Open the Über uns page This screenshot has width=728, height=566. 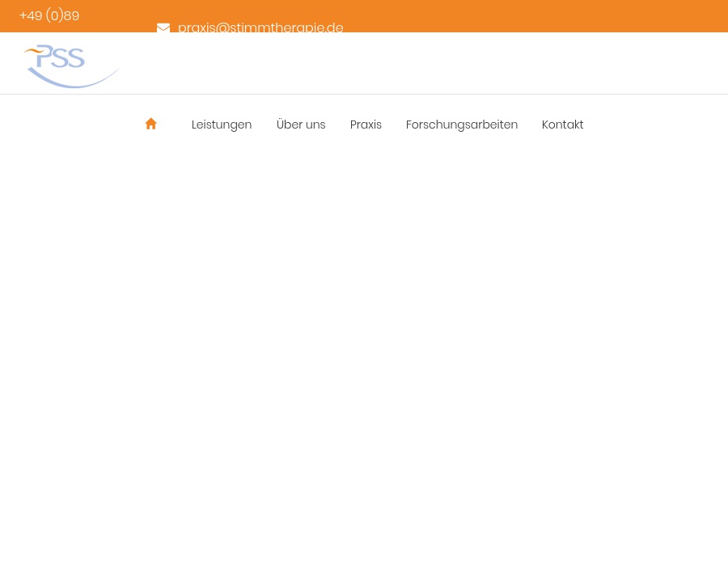tap(301, 125)
